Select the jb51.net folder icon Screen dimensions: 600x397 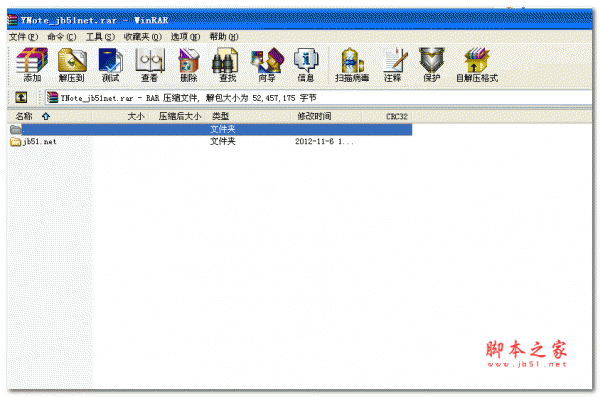16,142
